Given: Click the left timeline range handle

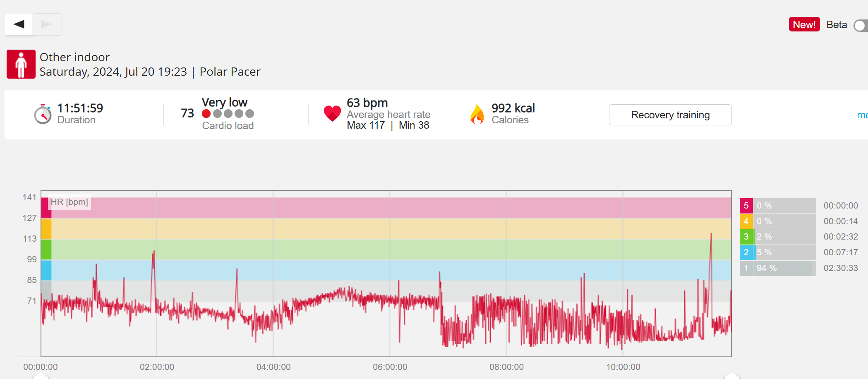Looking at the screenshot, I should (41, 376).
